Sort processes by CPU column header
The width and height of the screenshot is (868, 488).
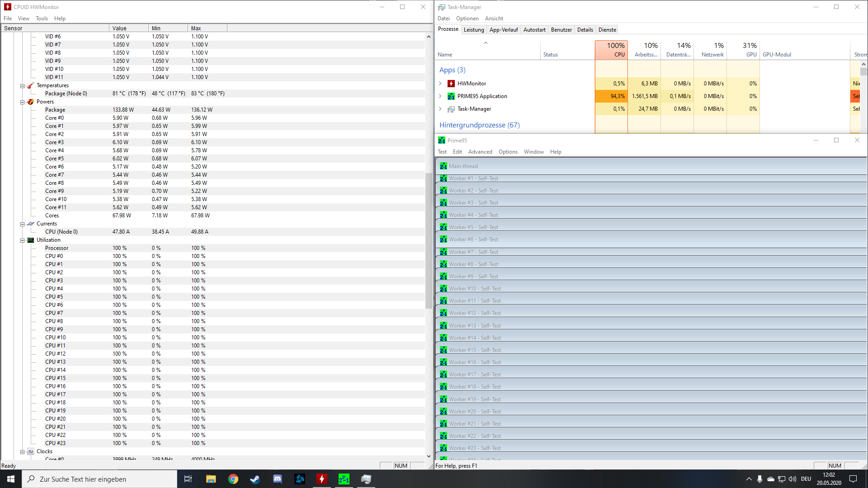pyautogui.click(x=611, y=50)
